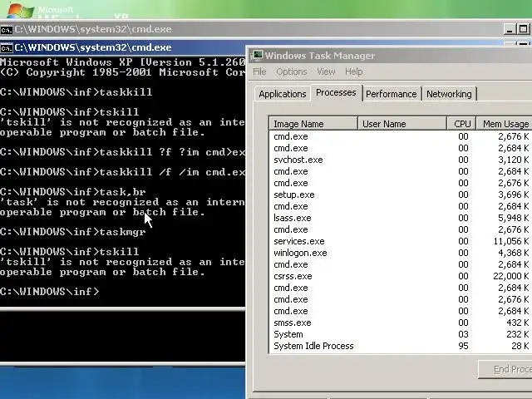532x399 pixels.
Task: Select the Processes tab
Action: coord(336,92)
